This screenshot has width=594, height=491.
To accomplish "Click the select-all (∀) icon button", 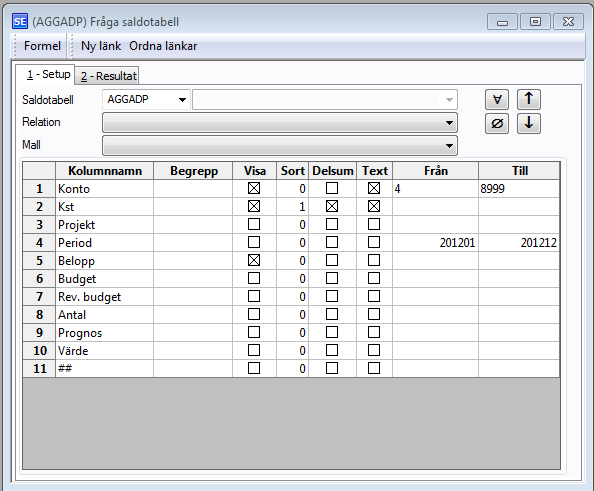I will click(497, 100).
